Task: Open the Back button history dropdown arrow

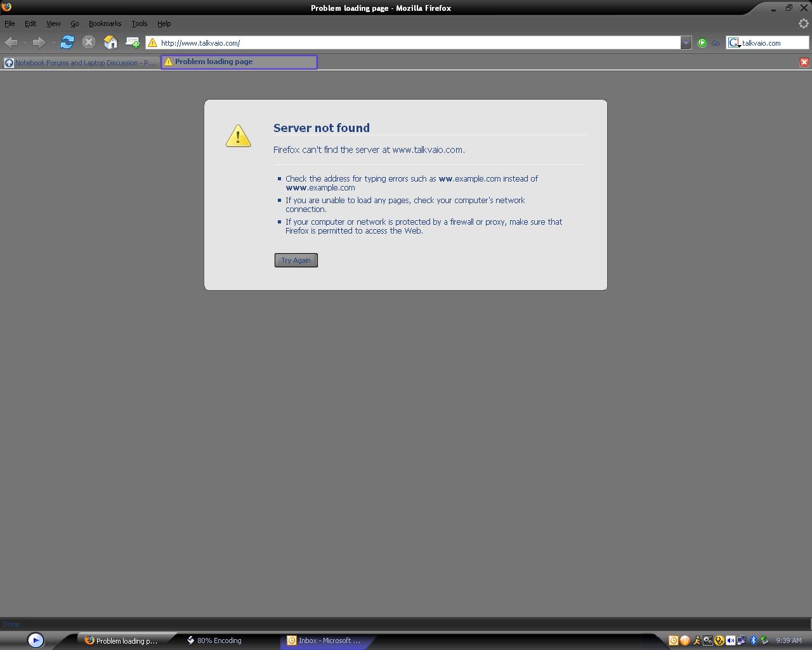Action: 25,43
